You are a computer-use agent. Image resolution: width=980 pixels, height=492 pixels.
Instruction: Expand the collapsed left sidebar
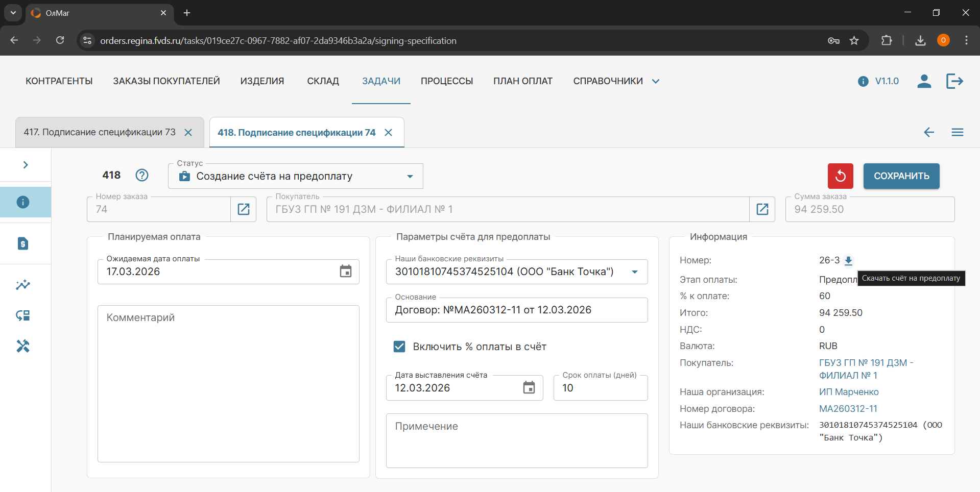coord(26,165)
